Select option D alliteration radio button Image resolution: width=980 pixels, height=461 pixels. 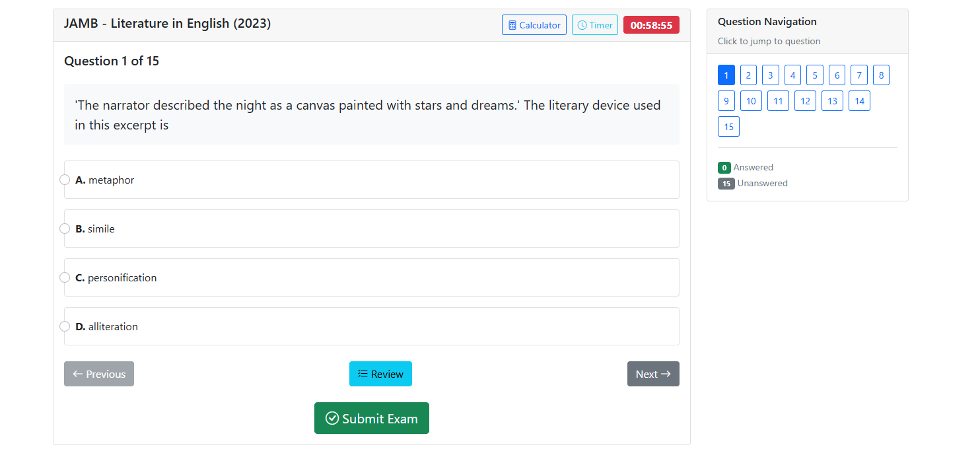tap(65, 326)
